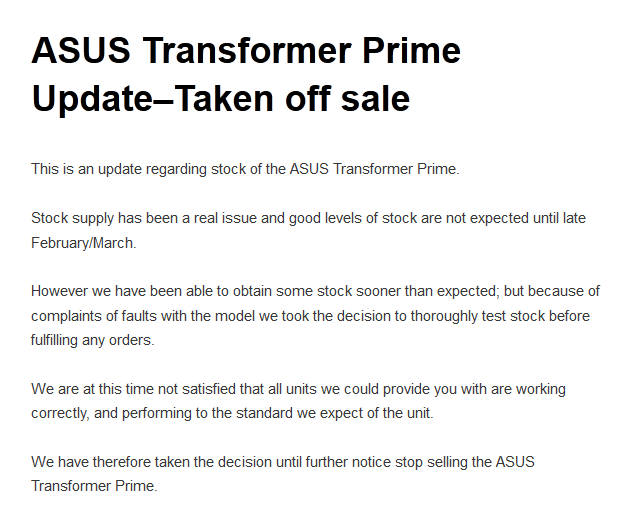
Task: Click the phrase "real issue"
Action: click(x=246, y=217)
